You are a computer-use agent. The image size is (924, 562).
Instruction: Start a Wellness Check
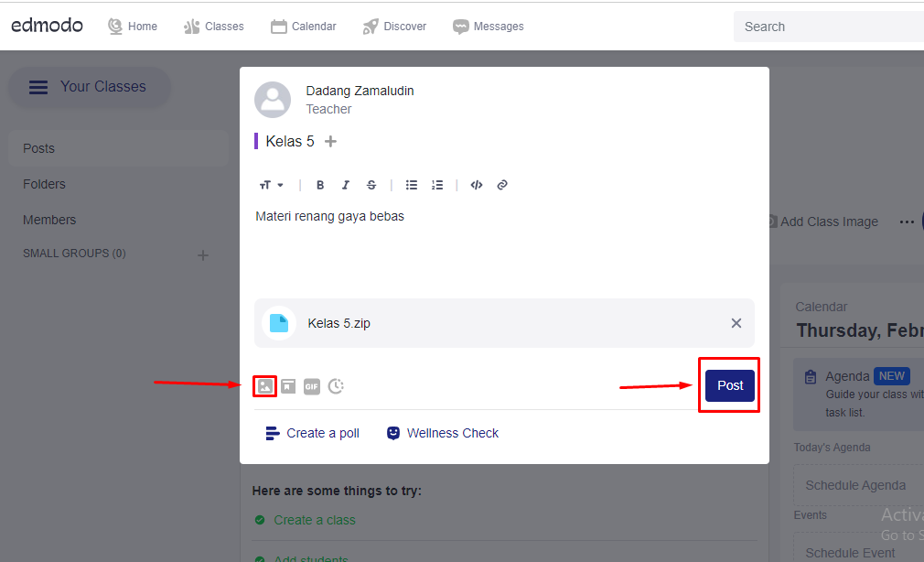[443, 433]
